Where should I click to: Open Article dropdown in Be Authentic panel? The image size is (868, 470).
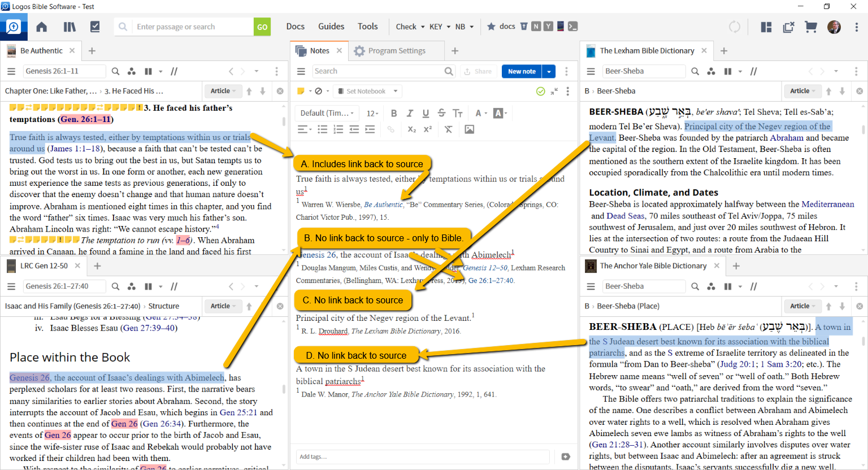pyautogui.click(x=223, y=91)
